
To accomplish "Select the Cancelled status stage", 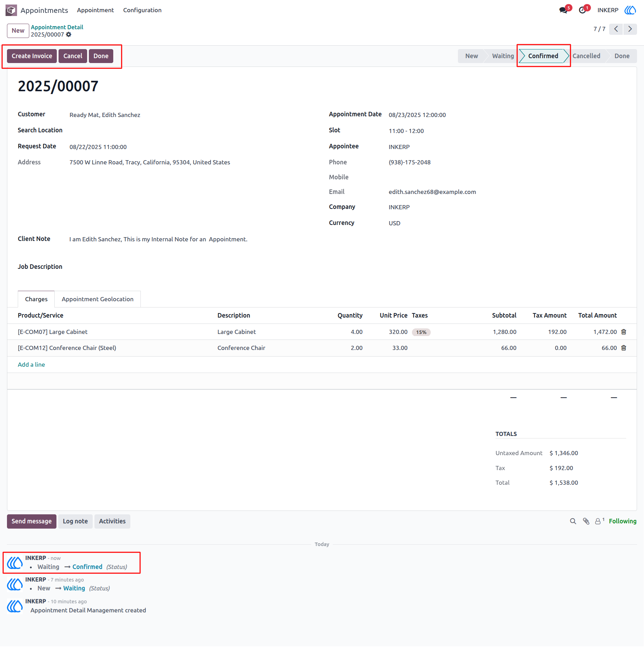I will pyautogui.click(x=586, y=56).
